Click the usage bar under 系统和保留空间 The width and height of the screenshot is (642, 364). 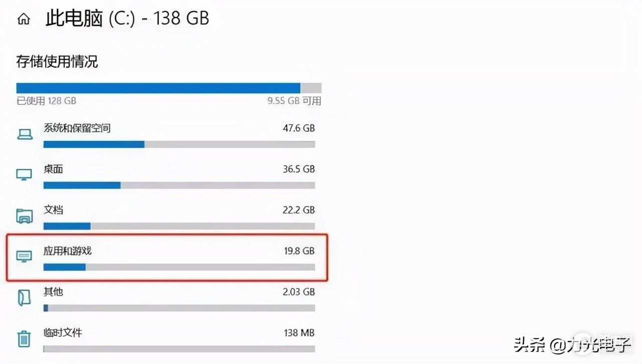pyautogui.click(x=179, y=144)
